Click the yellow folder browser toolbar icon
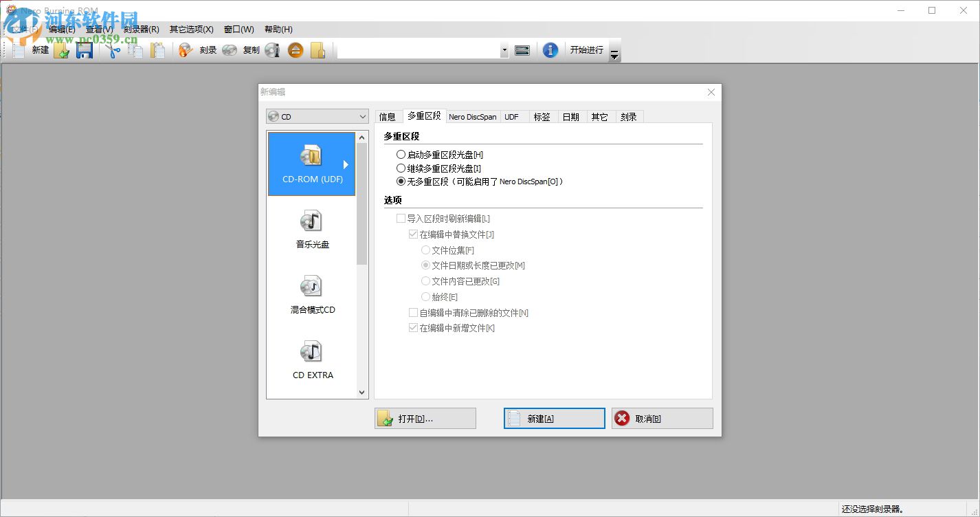Screen dimensions: 980x517 click(318, 50)
